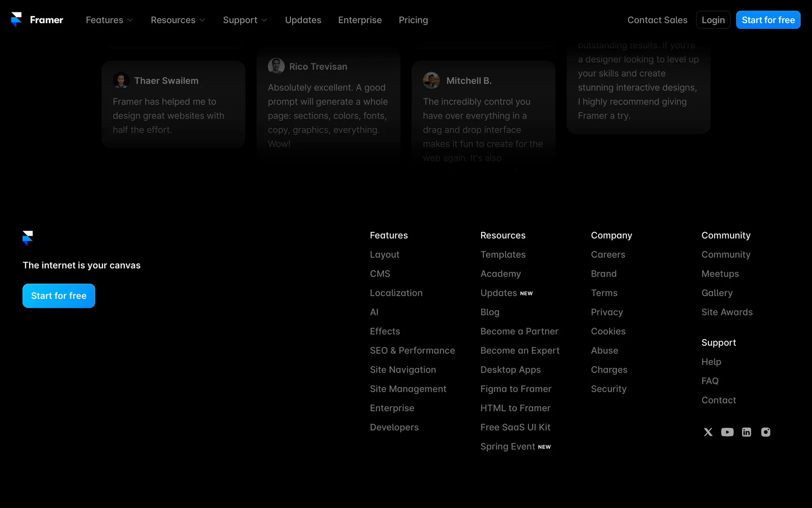Image resolution: width=812 pixels, height=508 pixels.
Task: Click the footer Start for free button
Action: coord(59,296)
